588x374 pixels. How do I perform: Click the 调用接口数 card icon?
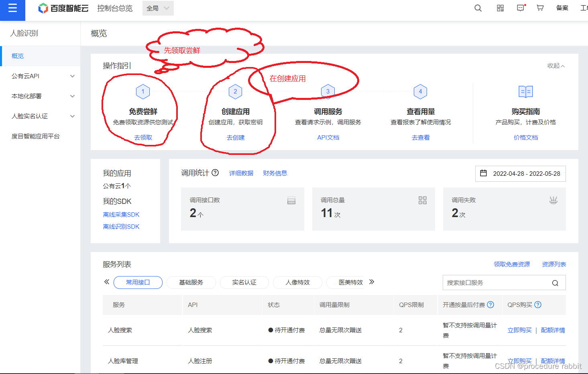[291, 201]
